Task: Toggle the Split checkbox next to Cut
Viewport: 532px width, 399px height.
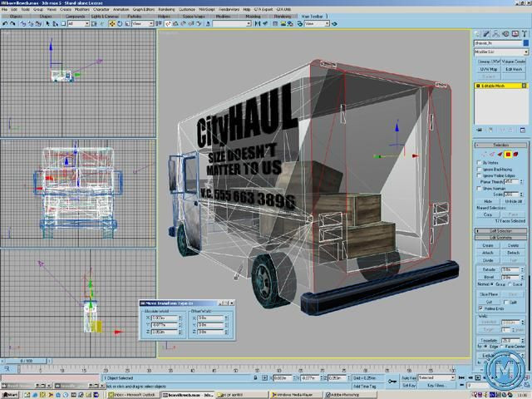Action: click(x=506, y=302)
